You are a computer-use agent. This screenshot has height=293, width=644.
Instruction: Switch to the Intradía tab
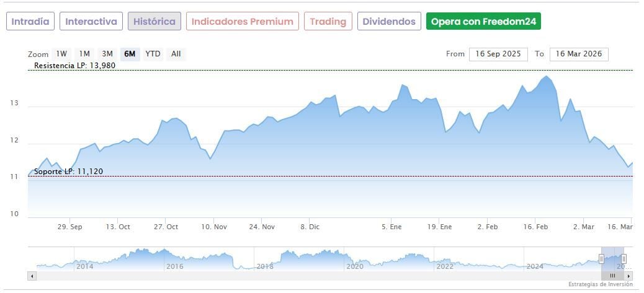point(30,21)
